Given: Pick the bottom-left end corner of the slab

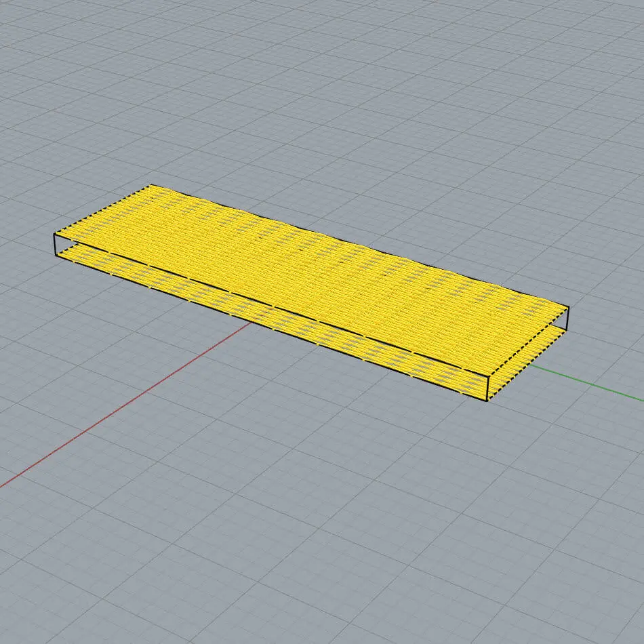Looking at the screenshot, I should click(x=55, y=256).
